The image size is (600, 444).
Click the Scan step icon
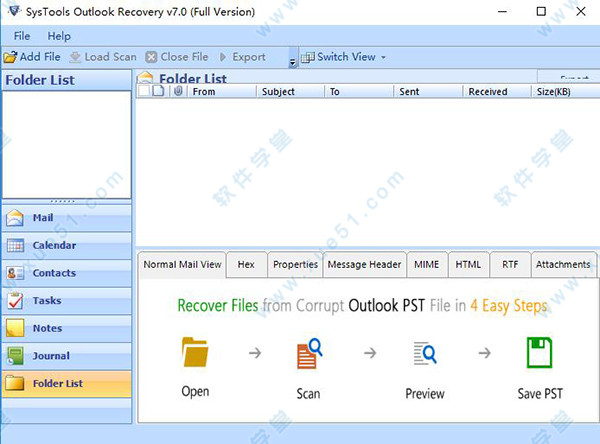coord(308,354)
